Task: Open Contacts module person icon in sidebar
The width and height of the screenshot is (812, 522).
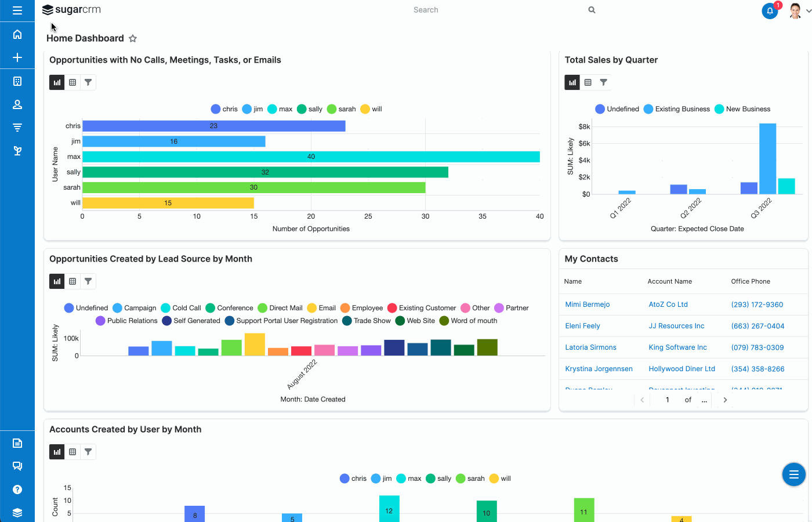Action: 17,104
